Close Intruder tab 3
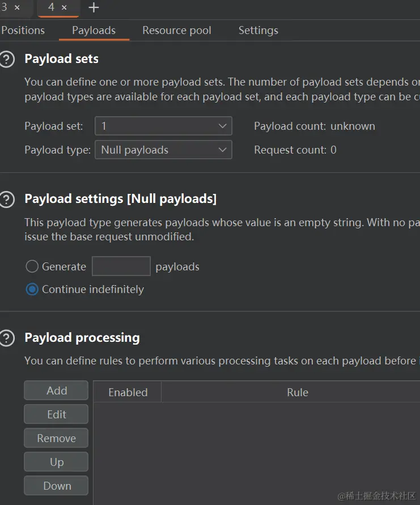The height and width of the screenshot is (505, 420). [x=17, y=8]
